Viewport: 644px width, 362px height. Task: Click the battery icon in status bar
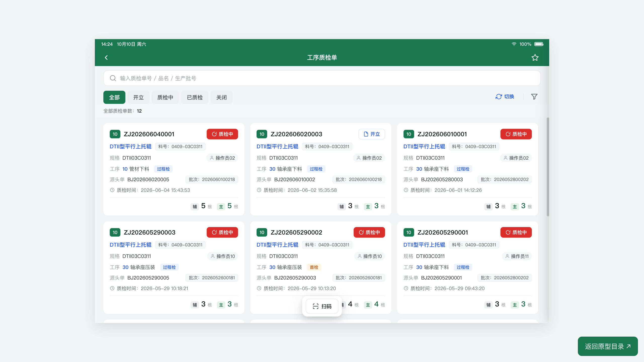point(539,44)
